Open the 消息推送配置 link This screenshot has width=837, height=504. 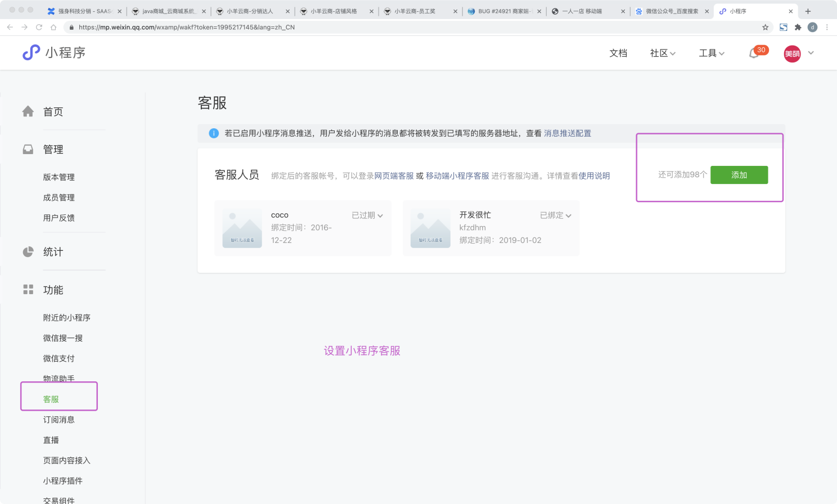[567, 133]
